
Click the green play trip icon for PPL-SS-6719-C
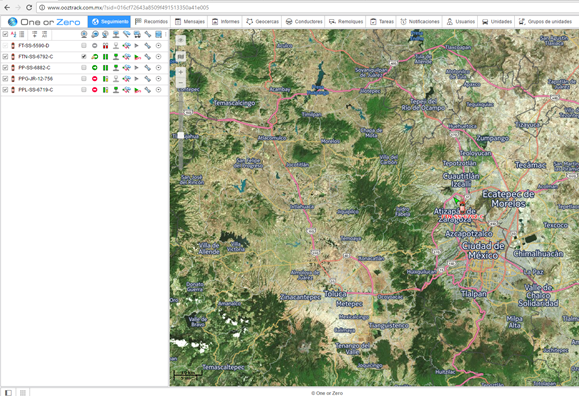[137, 90]
